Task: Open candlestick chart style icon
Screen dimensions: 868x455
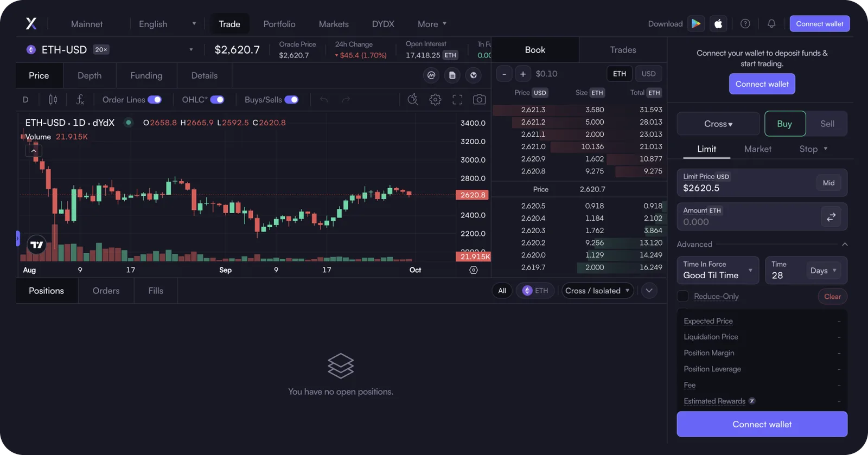Action: [x=53, y=99]
